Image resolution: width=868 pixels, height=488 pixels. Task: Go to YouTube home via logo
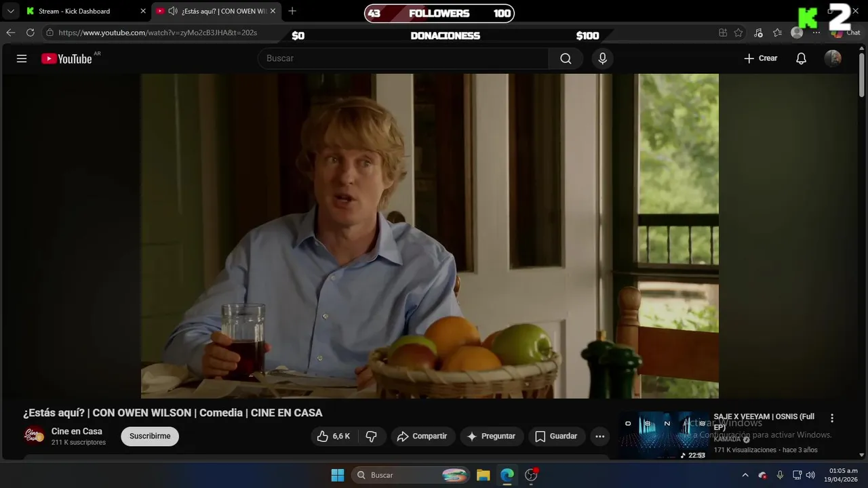point(66,59)
